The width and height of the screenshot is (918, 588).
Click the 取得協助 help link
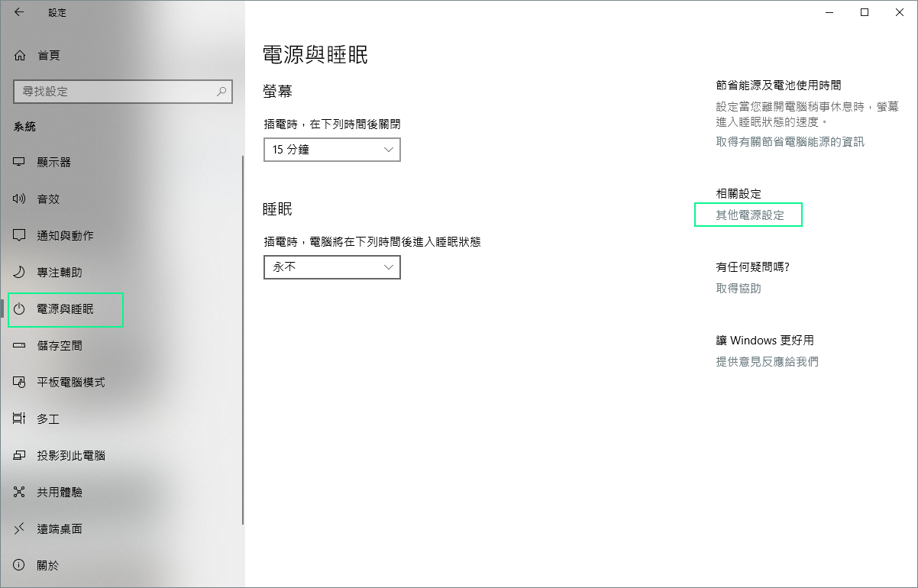(x=738, y=289)
